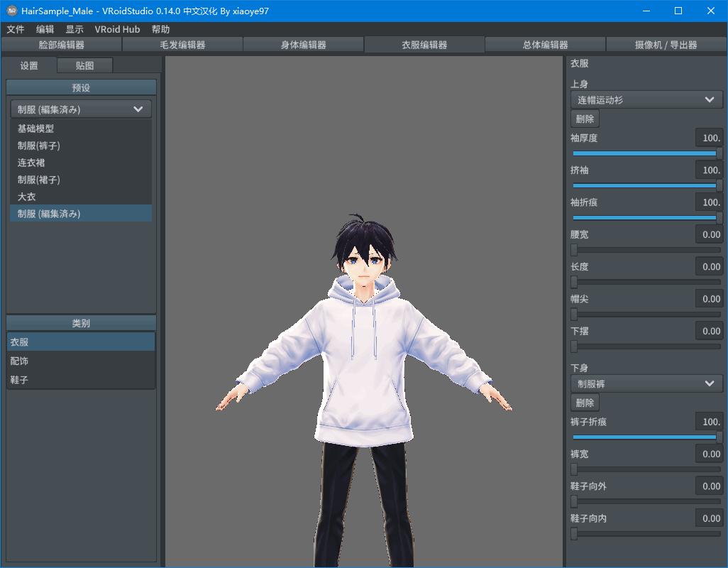Expand the 制服(編集済み) preset dropdown
The image size is (728, 568).
coord(80,109)
